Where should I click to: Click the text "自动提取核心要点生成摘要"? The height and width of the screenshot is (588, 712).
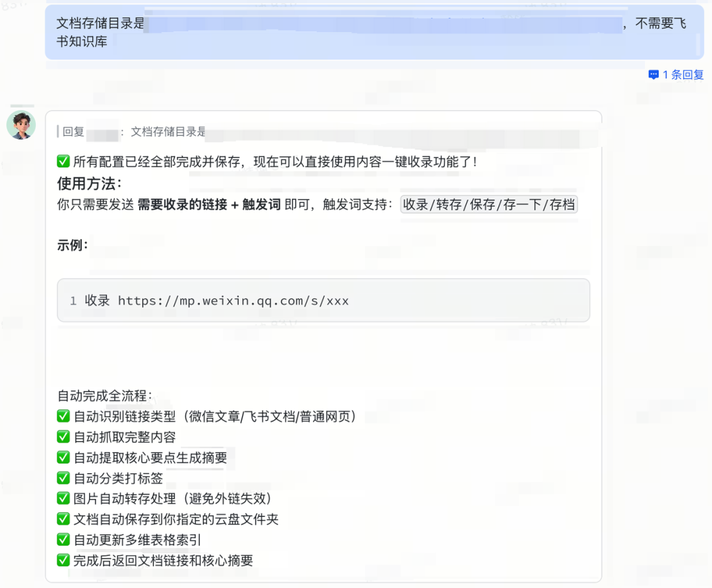[150, 457]
